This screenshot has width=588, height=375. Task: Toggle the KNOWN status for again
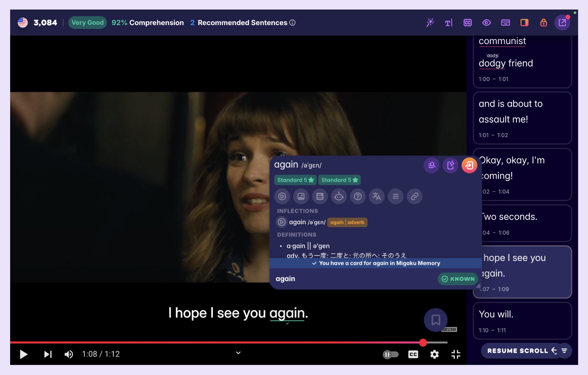pyautogui.click(x=458, y=279)
